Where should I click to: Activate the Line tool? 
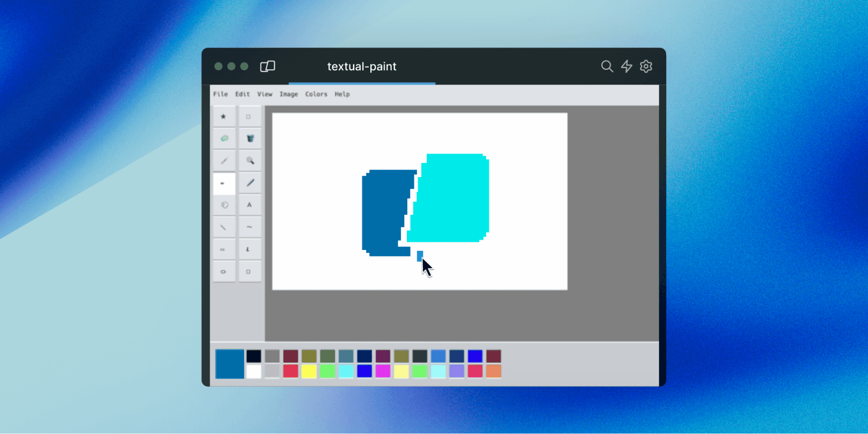pyautogui.click(x=224, y=227)
